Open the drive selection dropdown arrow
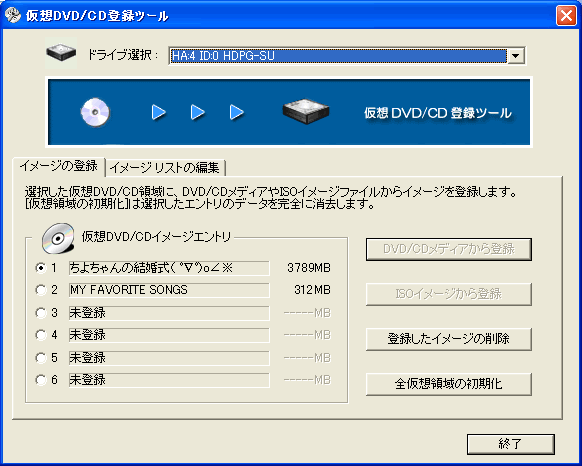The height and width of the screenshot is (466, 582). (515, 56)
